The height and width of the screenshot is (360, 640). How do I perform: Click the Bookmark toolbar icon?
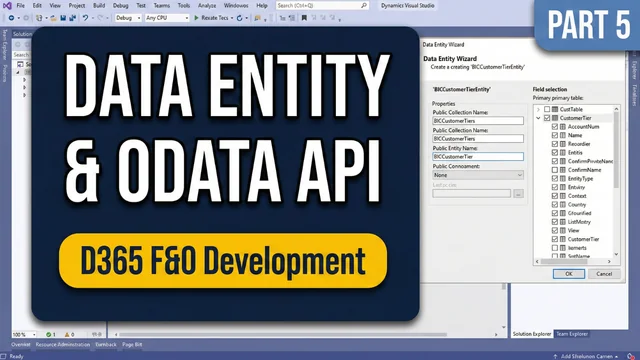tap(304, 18)
